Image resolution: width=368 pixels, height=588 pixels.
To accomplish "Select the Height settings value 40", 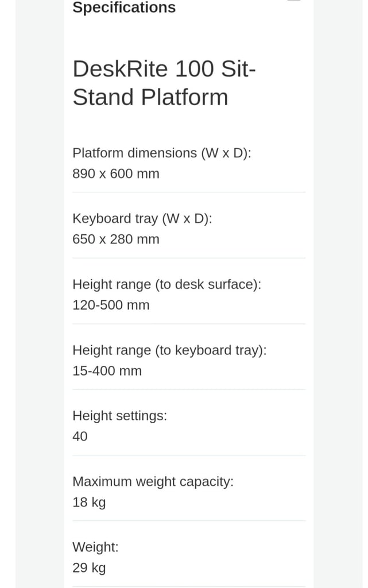I will coord(80,436).
